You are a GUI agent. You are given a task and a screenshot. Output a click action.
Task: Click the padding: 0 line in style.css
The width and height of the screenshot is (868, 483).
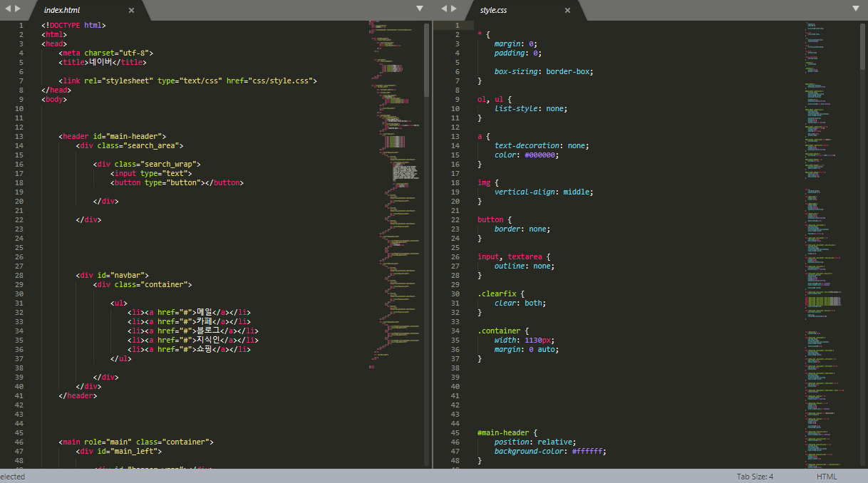pos(518,53)
